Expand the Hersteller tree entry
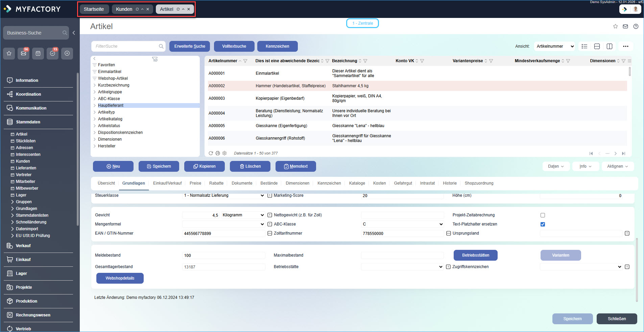The width and height of the screenshot is (644, 332). click(x=95, y=146)
